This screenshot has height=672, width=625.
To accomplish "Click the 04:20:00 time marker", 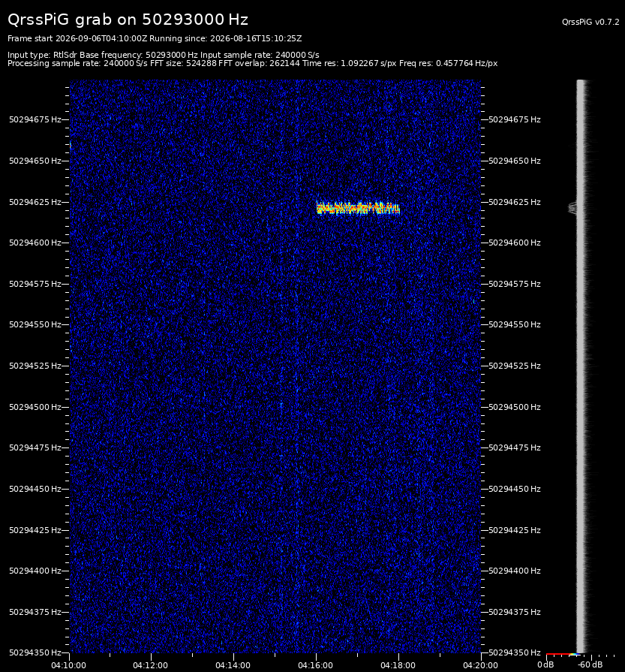I will (480, 665).
